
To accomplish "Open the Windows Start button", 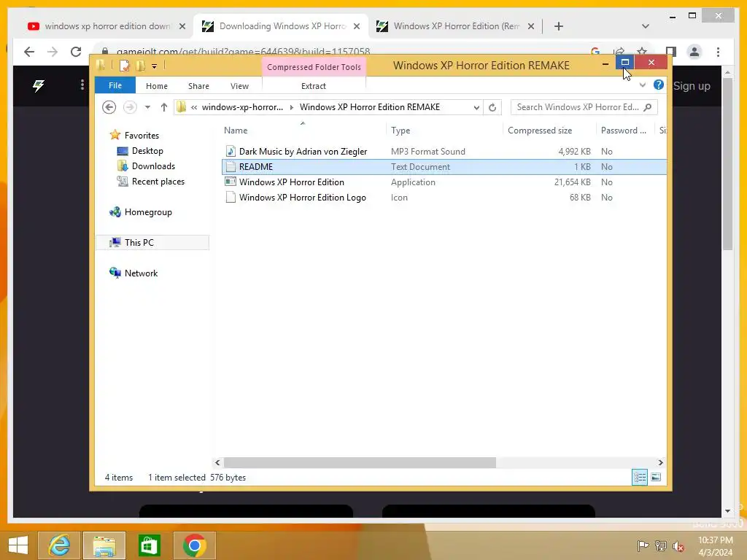I will point(18,545).
